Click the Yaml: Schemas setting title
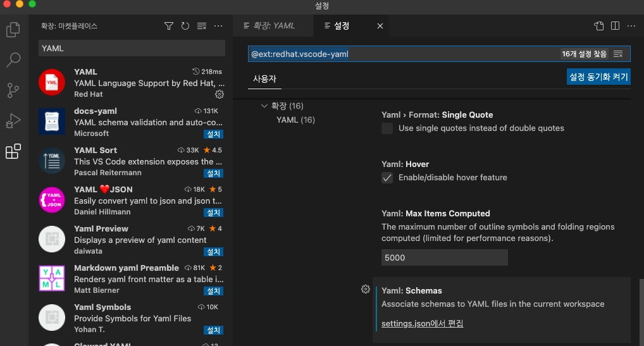644x346 pixels. (412, 290)
